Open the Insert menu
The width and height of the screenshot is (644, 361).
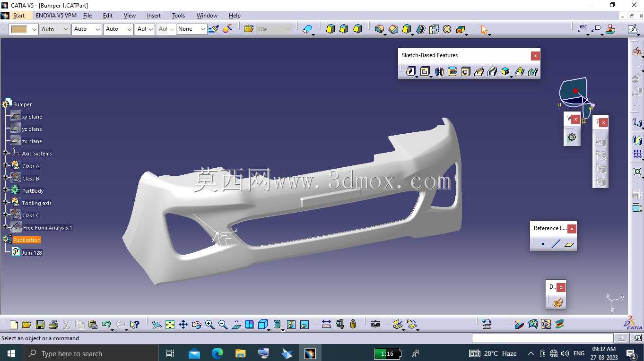(x=154, y=16)
